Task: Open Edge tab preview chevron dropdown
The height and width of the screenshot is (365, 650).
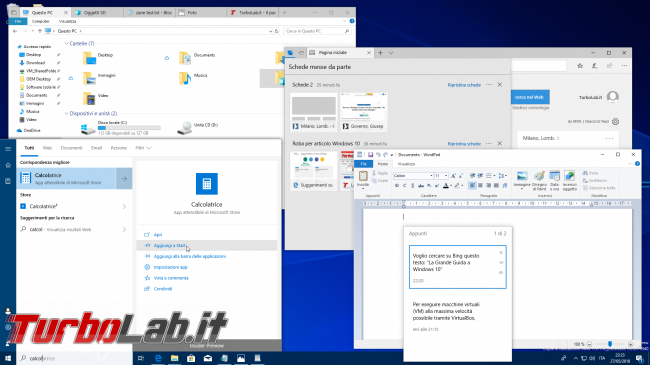Action: [391, 53]
